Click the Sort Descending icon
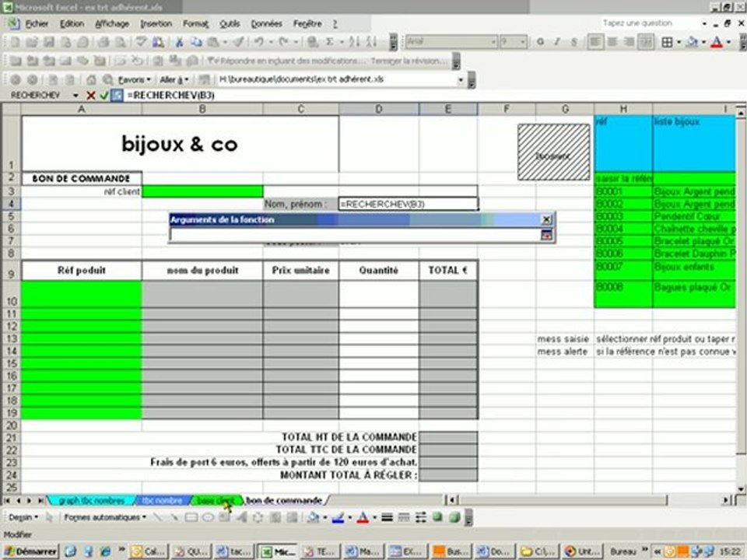 (x=371, y=42)
